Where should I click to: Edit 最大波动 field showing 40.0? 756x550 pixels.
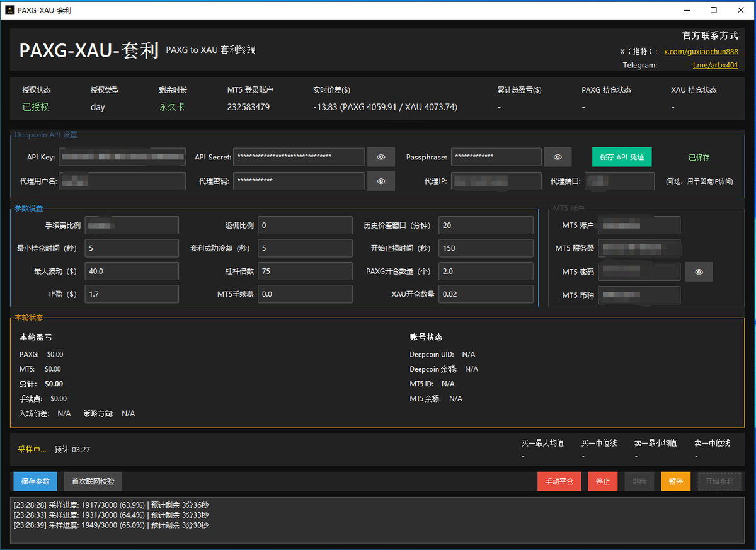132,272
